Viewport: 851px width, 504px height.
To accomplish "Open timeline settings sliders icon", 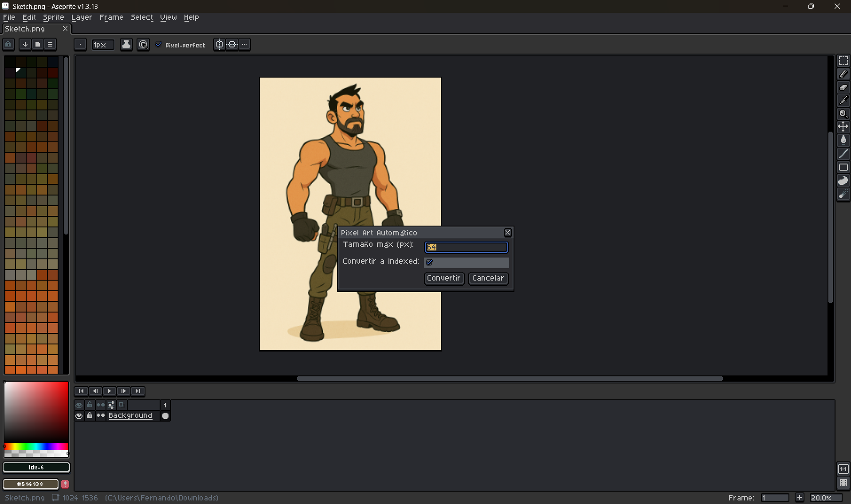I will point(111,405).
